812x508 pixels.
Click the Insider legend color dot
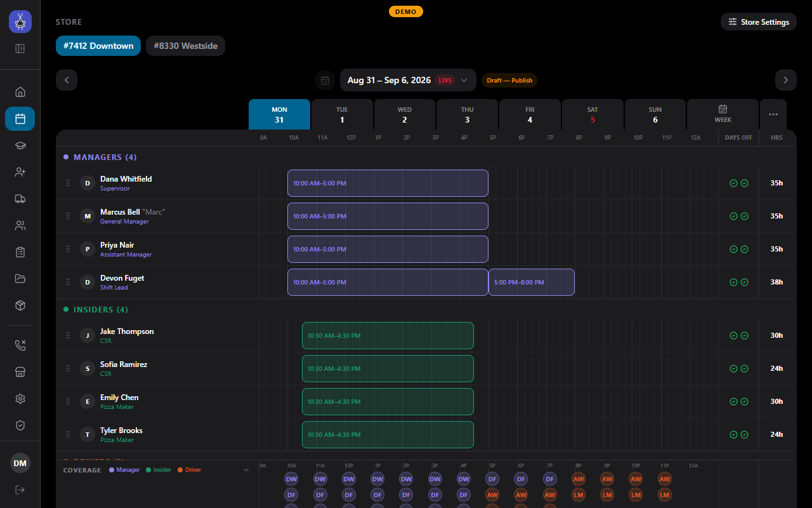coord(148,470)
